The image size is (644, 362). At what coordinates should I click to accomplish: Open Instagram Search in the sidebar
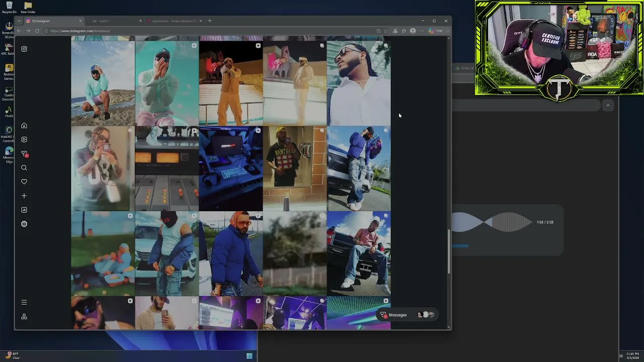[24, 168]
